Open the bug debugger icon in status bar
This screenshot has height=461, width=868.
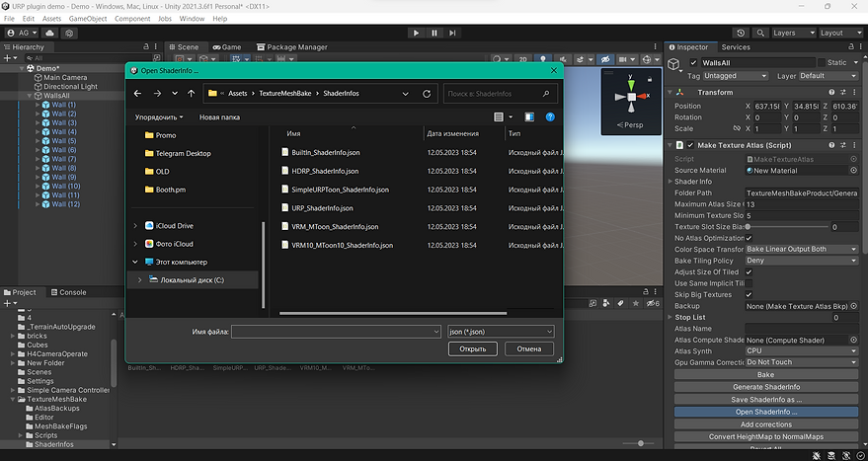pos(817,455)
